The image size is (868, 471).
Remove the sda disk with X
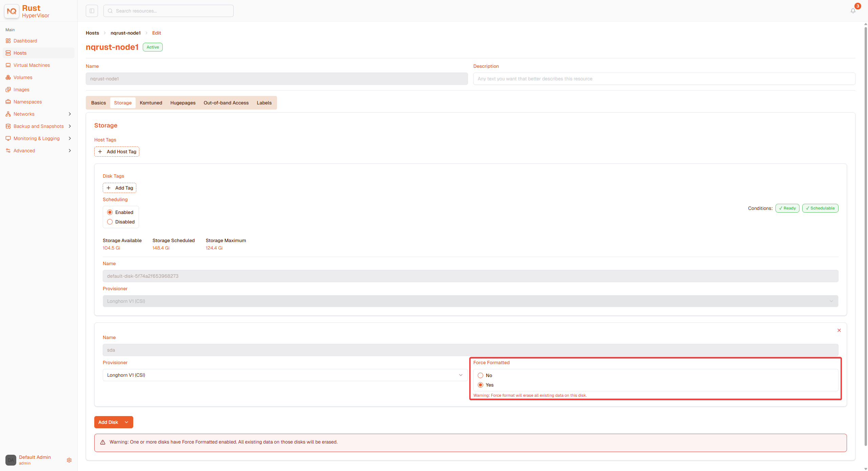[839, 330]
